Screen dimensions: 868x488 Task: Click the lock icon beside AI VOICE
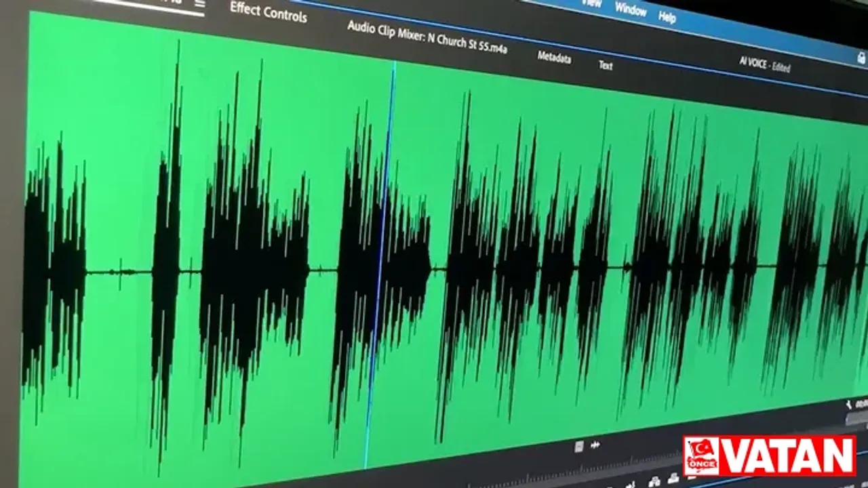pos(861,58)
